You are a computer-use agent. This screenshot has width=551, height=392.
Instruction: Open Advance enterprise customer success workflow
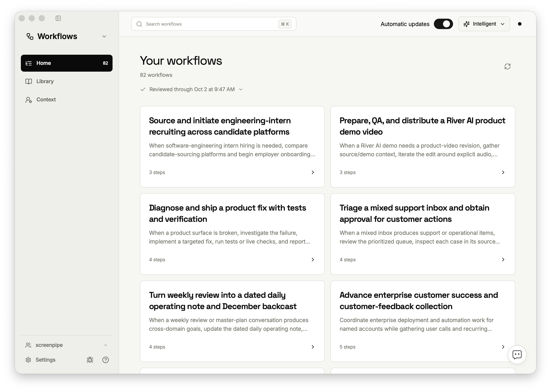point(423,321)
